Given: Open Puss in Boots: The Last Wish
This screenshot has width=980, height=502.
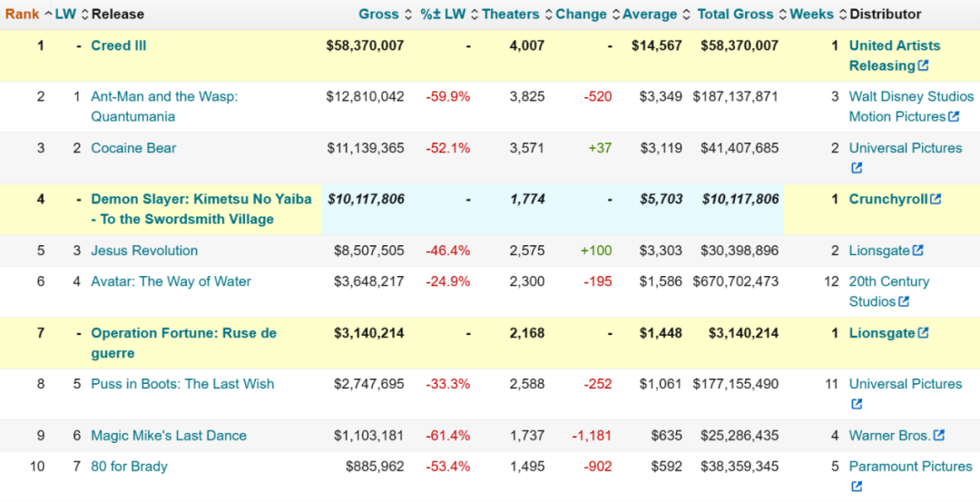Looking at the screenshot, I should 181,384.
